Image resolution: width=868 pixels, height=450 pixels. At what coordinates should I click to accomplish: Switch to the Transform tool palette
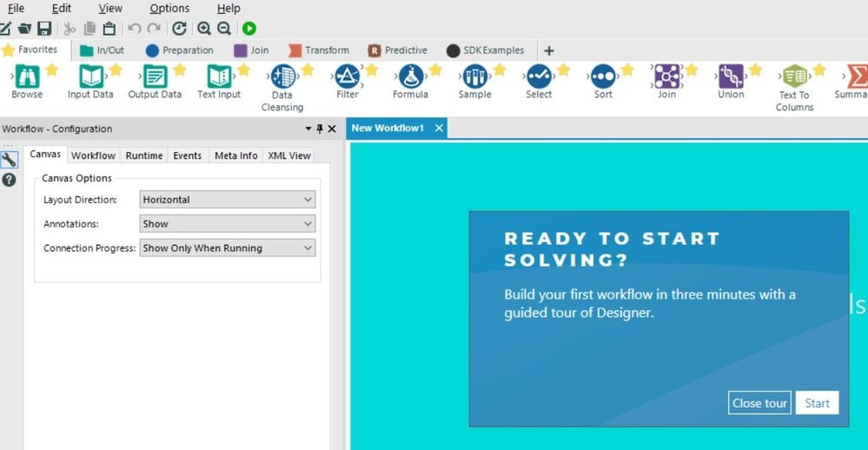319,50
